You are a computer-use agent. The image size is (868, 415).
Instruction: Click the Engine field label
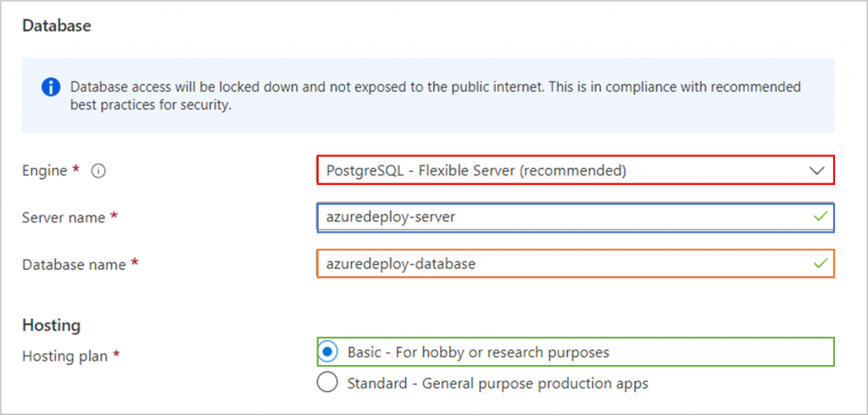(x=44, y=171)
